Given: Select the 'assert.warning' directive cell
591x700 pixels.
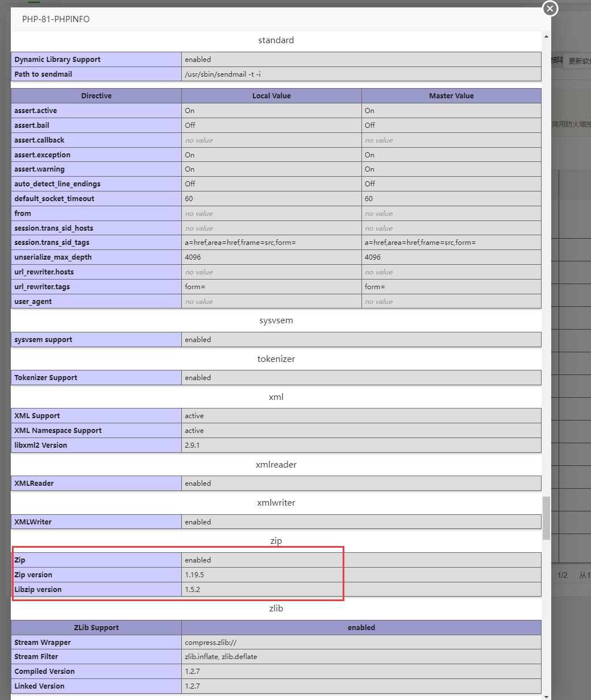Looking at the screenshot, I should click(x=96, y=169).
